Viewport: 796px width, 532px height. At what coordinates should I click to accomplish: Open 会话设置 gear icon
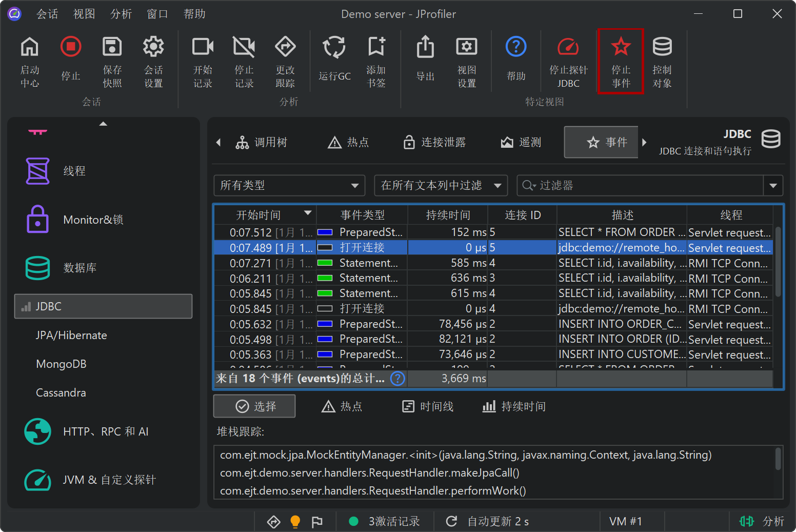tap(153, 48)
